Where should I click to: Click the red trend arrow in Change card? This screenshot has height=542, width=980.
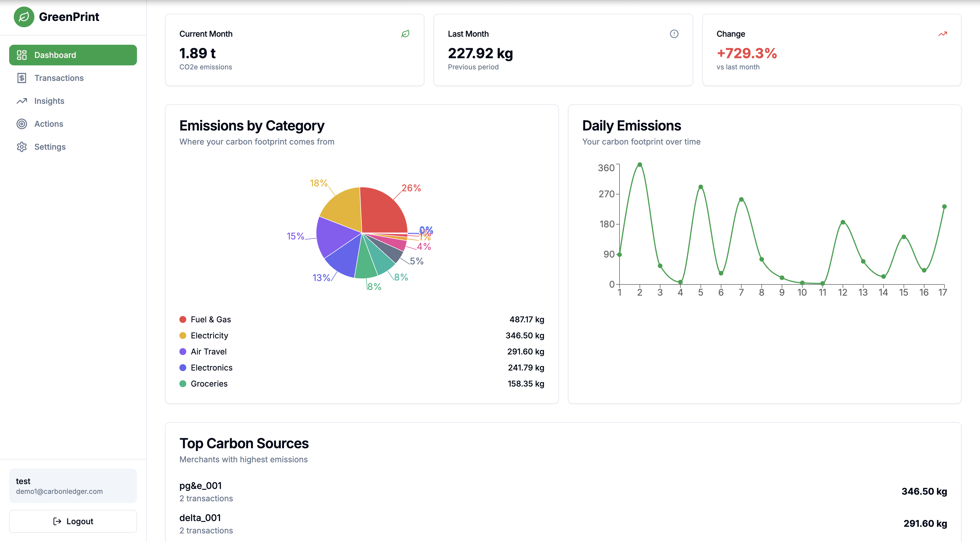(942, 34)
